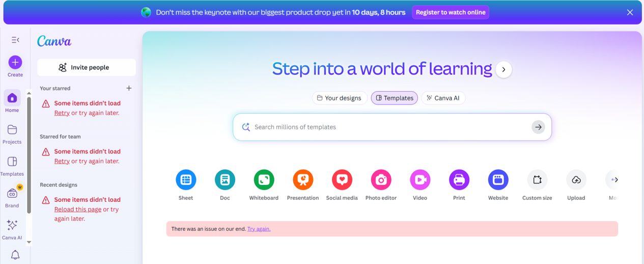Open the Sheet design type icon

(x=186, y=180)
